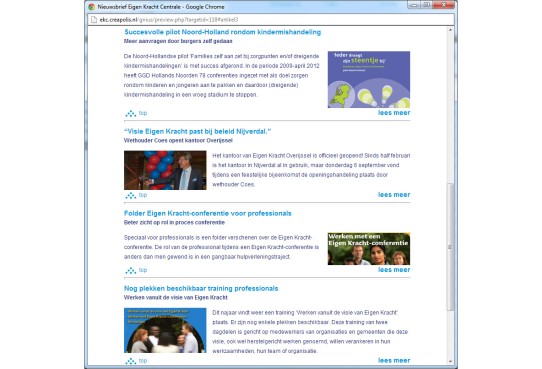Viewport: 542px width, 369px height.
Task: Click the Chrome logo in title bar
Action: pyautogui.click(x=92, y=7)
